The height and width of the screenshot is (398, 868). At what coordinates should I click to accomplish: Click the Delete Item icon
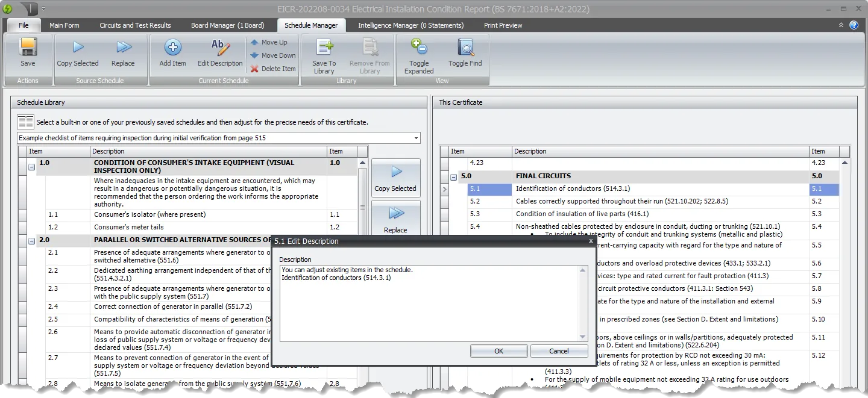[x=257, y=68]
